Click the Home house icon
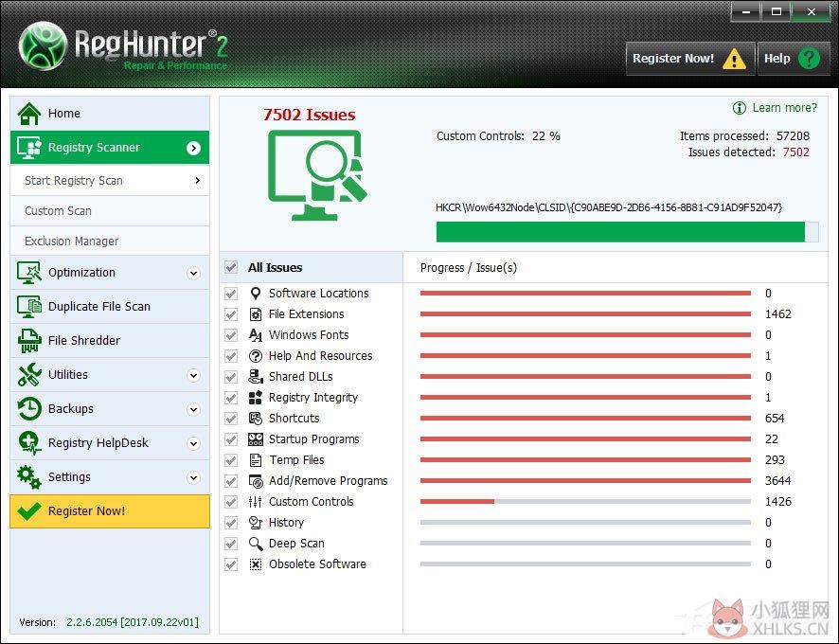 (29, 113)
